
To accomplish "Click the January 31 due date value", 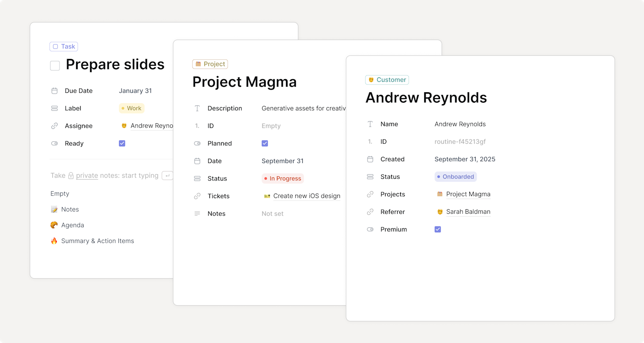I will (x=135, y=91).
